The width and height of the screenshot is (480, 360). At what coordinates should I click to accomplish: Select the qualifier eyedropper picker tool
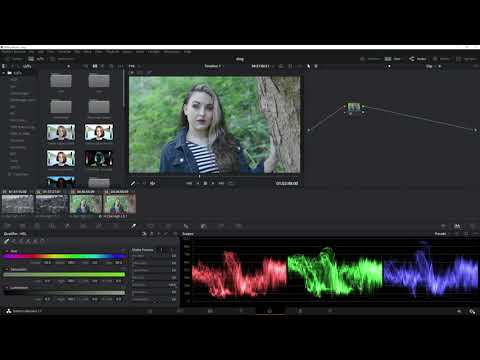pyautogui.click(x=6, y=241)
